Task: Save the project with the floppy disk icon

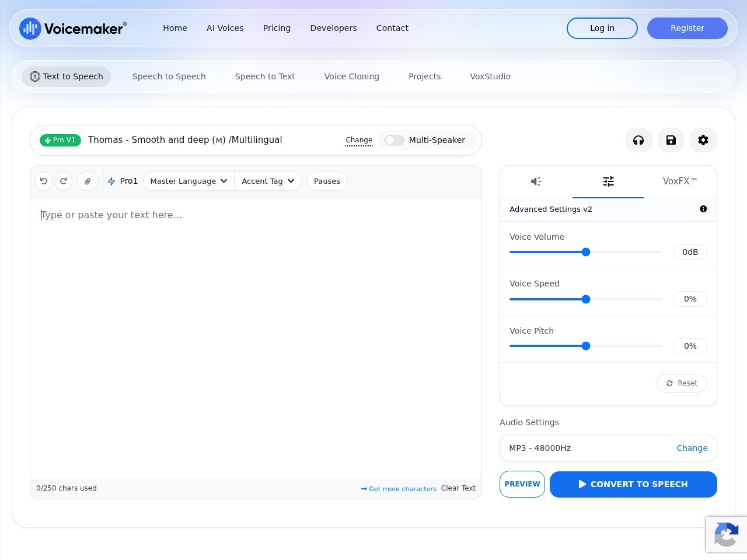Action: pos(671,140)
